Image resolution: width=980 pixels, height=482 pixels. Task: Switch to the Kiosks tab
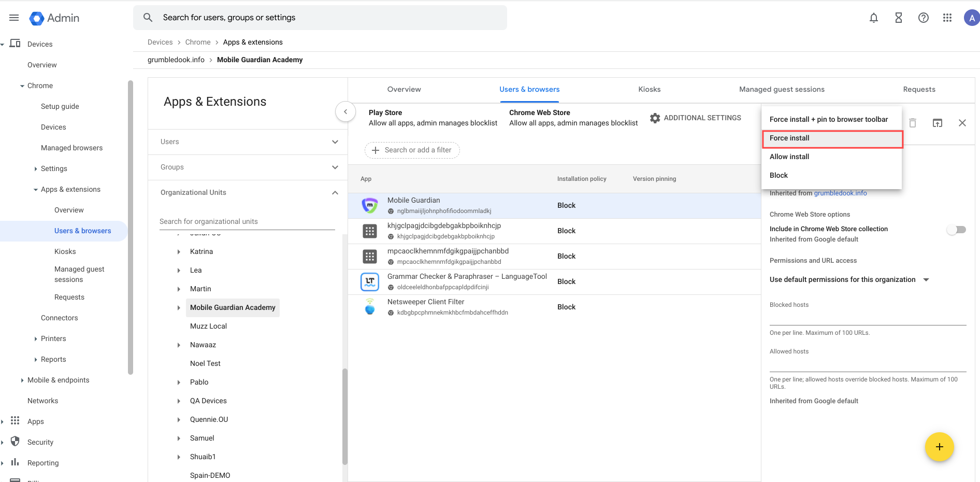(x=650, y=89)
